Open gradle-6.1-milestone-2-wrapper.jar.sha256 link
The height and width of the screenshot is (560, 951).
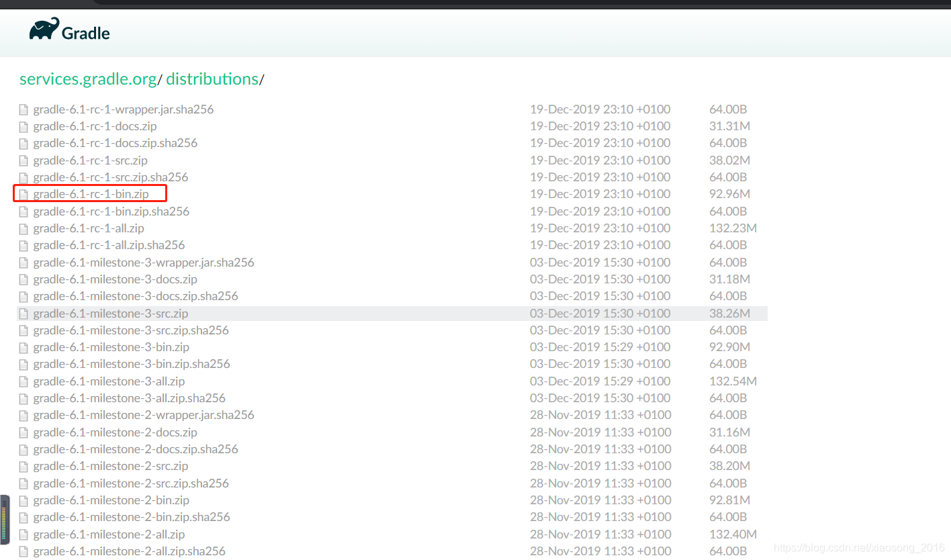point(144,415)
